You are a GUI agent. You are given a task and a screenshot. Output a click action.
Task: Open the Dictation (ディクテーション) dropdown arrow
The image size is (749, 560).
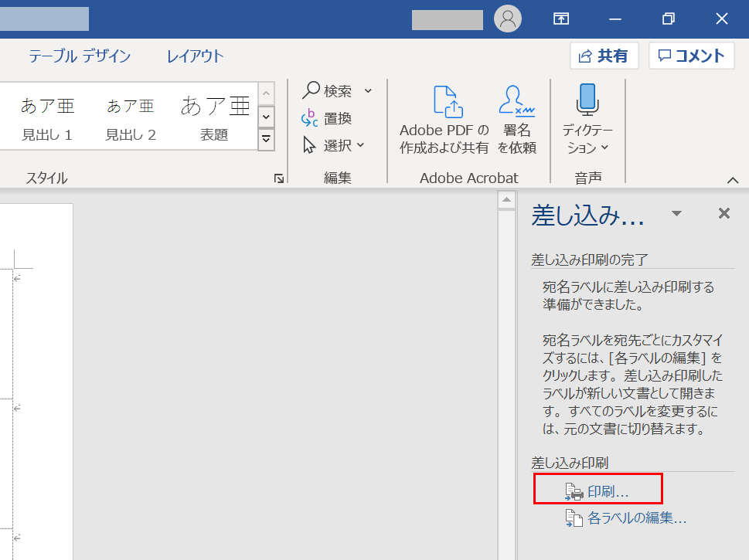coord(604,148)
